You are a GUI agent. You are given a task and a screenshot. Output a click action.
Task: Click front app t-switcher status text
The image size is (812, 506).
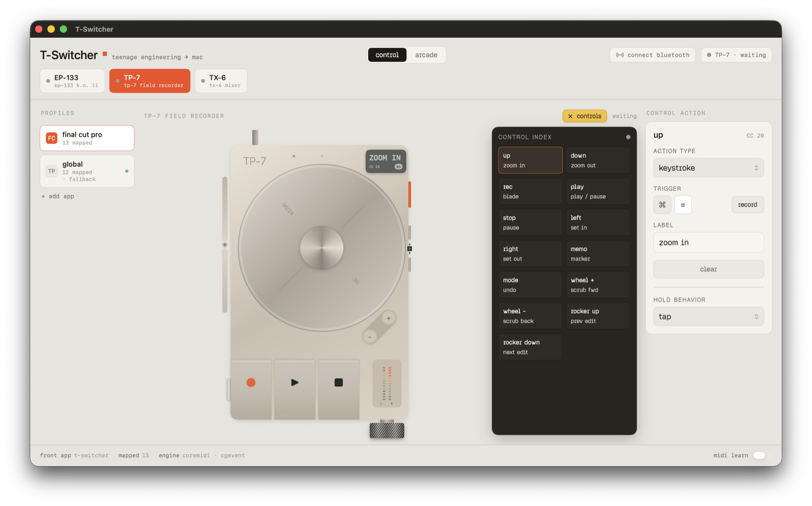click(74, 455)
